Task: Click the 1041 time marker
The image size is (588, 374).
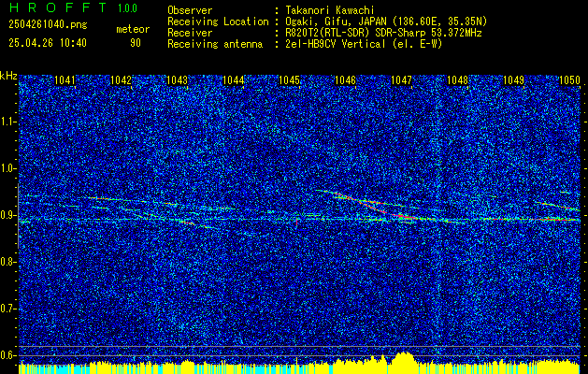Action: tap(65, 79)
